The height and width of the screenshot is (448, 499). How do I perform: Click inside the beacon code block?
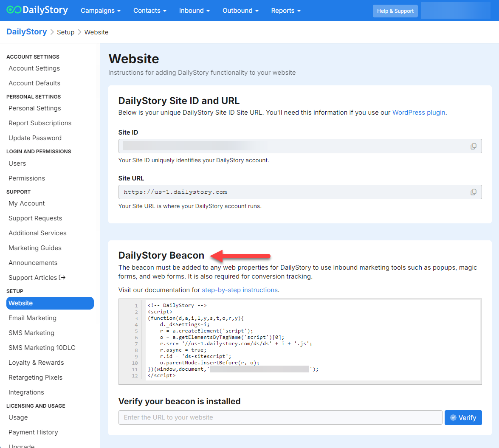pyautogui.click(x=300, y=342)
